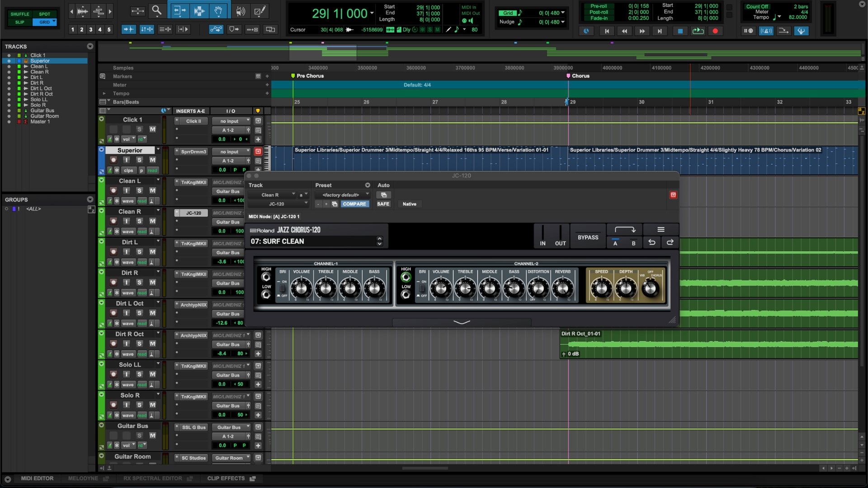Recall memory location 3
Screen dimensions: 868x488
91,29
